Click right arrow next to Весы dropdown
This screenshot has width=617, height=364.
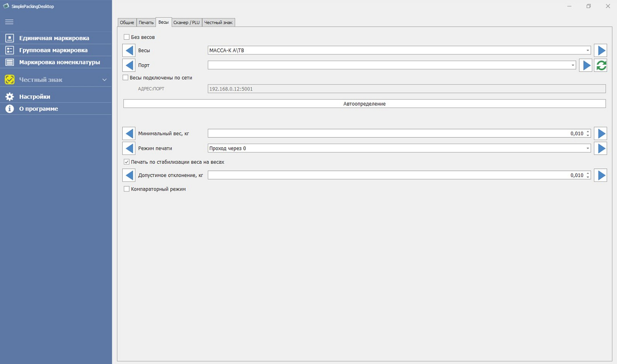[x=601, y=51]
